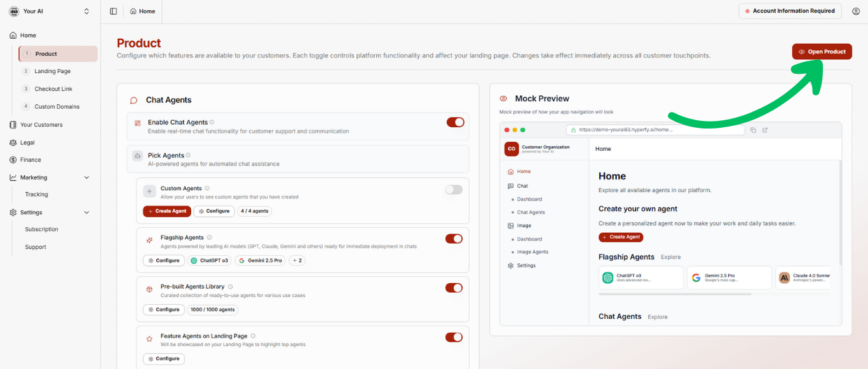This screenshot has width=868, height=369.
Task: Enable the Custom Agents switch
Action: pos(454,190)
